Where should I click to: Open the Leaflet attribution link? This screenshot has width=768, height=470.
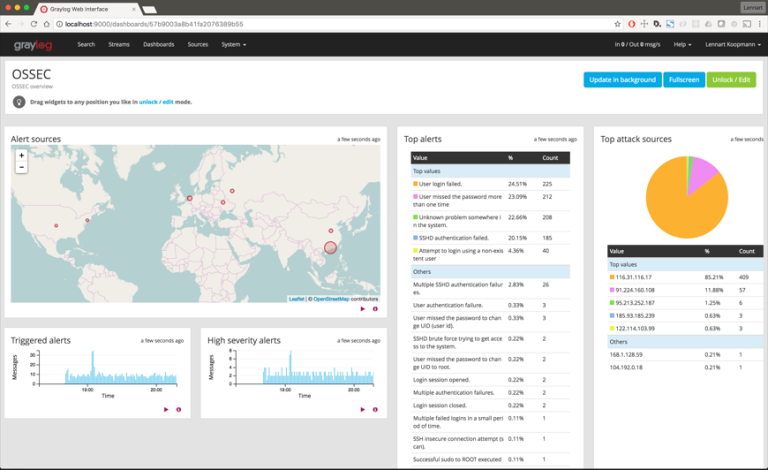pos(296,299)
